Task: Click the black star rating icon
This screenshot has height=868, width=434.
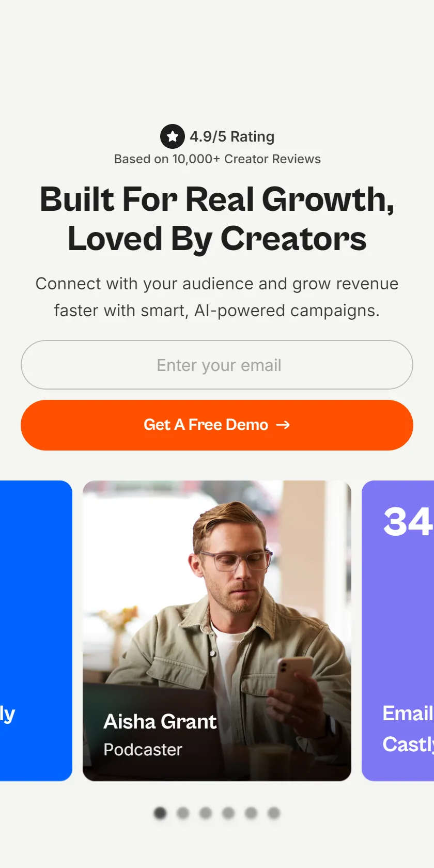Action: 173,136
